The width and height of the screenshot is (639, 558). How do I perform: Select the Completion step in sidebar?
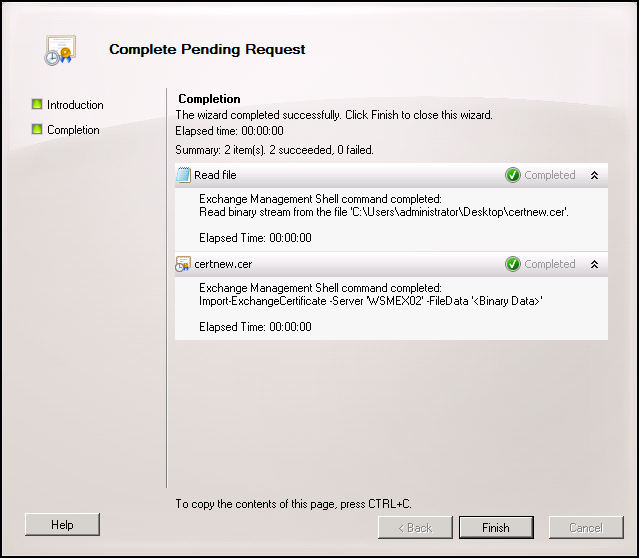73,130
